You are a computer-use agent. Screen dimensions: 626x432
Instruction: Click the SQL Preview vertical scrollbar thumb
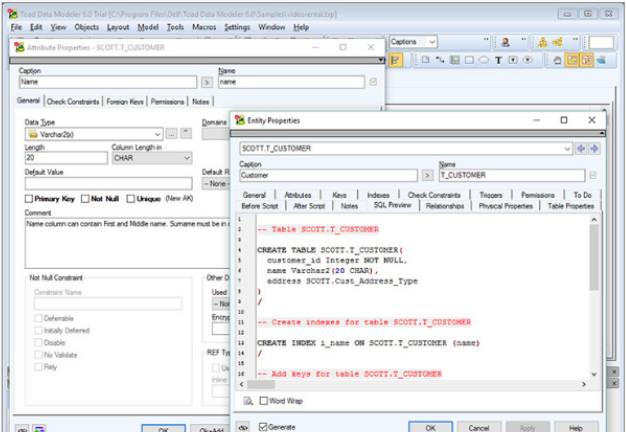(594, 257)
